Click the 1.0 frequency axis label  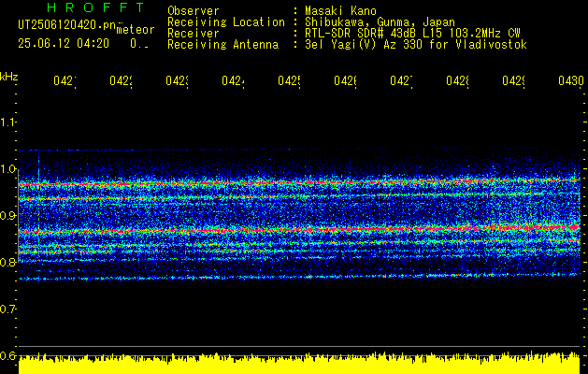click(x=7, y=169)
